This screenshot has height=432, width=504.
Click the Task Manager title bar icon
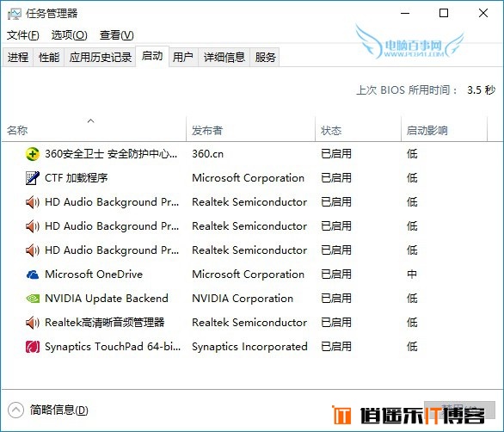coord(14,14)
